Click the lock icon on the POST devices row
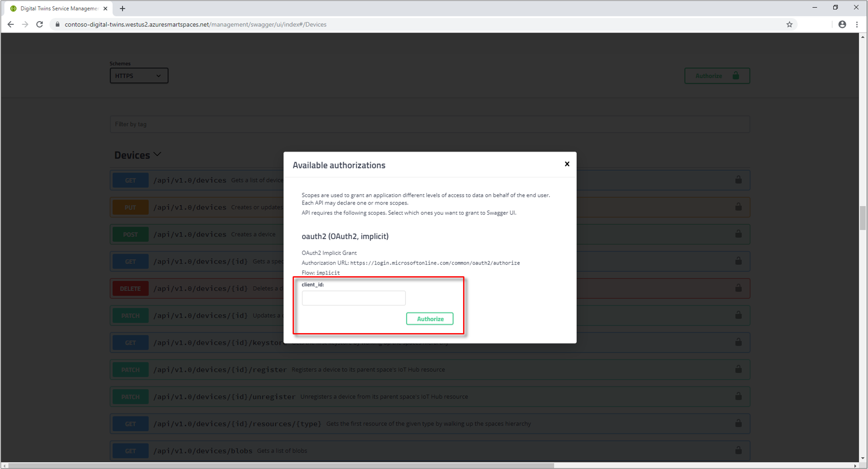This screenshot has height=469, width=868. 738,234
